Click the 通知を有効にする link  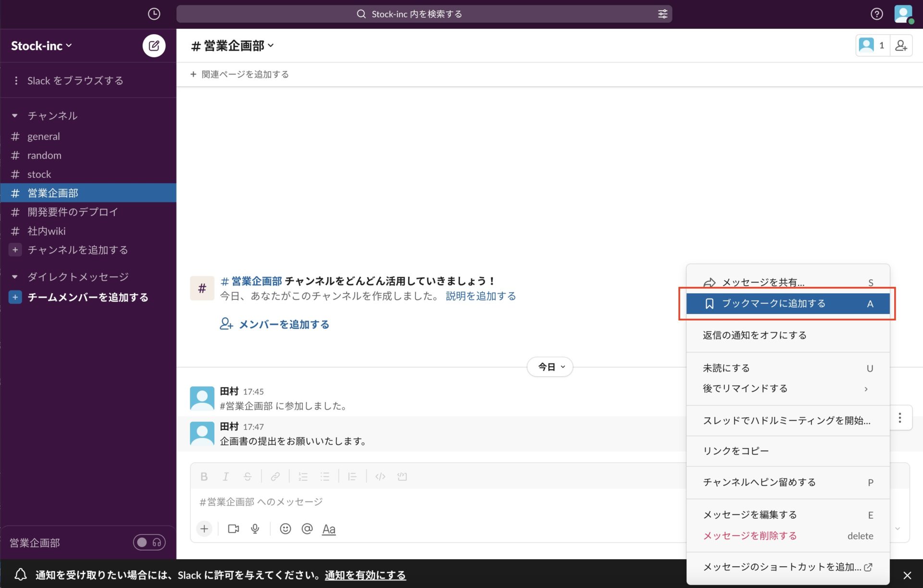365,575
